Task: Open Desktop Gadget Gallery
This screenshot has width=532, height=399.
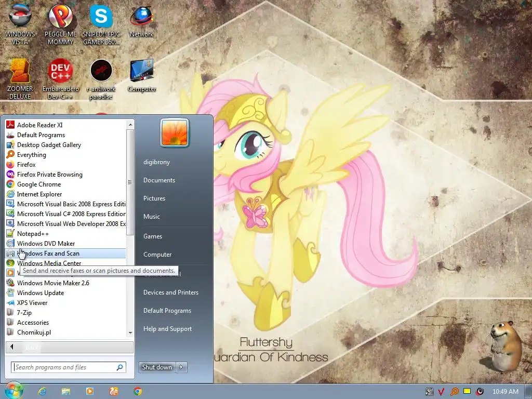Action: (x=65, y=144)
